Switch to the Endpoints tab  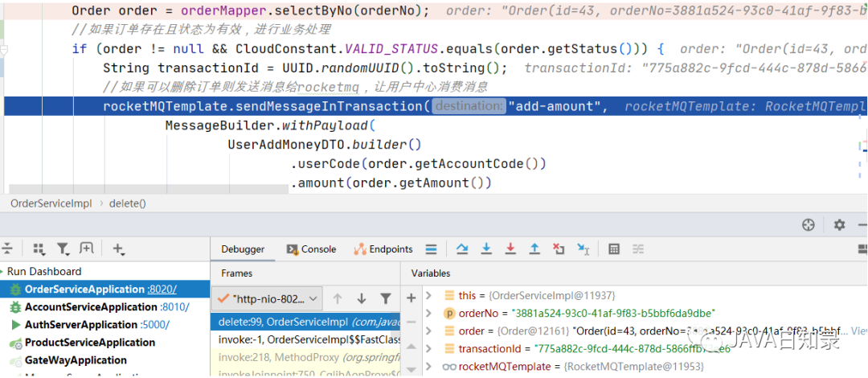point(383,249)
